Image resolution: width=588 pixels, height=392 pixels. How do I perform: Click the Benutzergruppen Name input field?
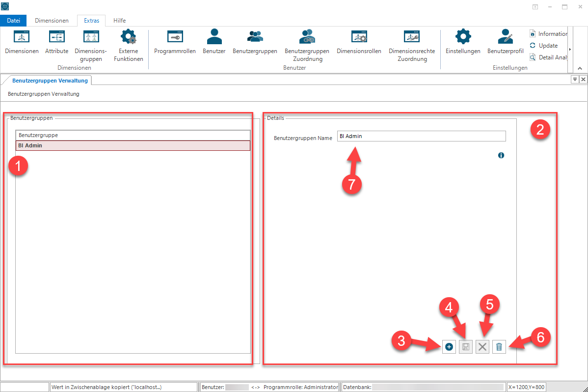421,136
